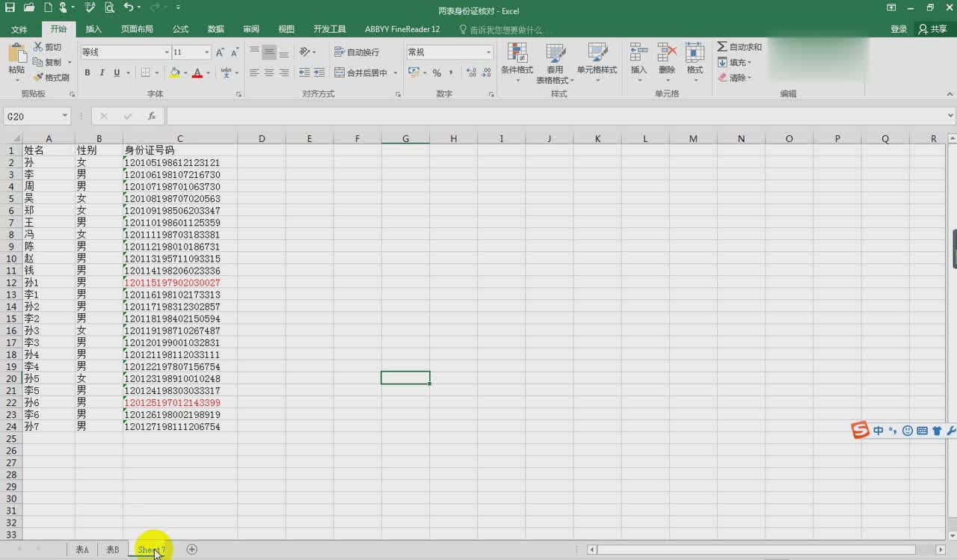Click the Paste (粘贴) button
This screenshot has width=957, height=560.
point(16,61)
